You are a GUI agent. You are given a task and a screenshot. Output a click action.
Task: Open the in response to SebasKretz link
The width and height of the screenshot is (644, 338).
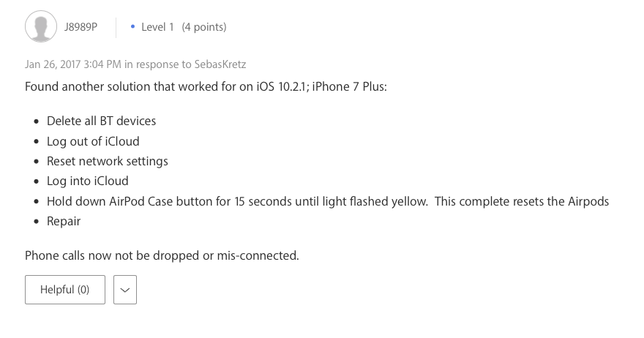coord(190,64)
